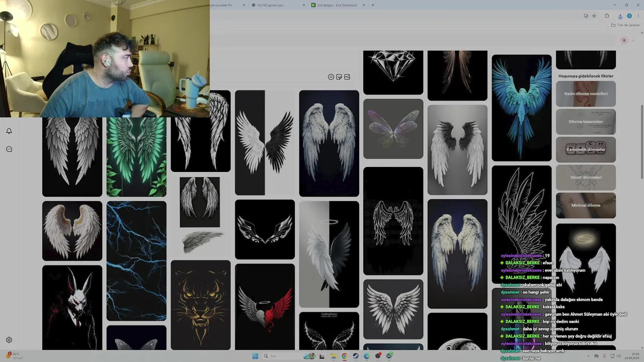The width and height of the screenshot is (644, 362).
Task: Open the Vücut dövmeleri idea card
Action: point(586,177)
